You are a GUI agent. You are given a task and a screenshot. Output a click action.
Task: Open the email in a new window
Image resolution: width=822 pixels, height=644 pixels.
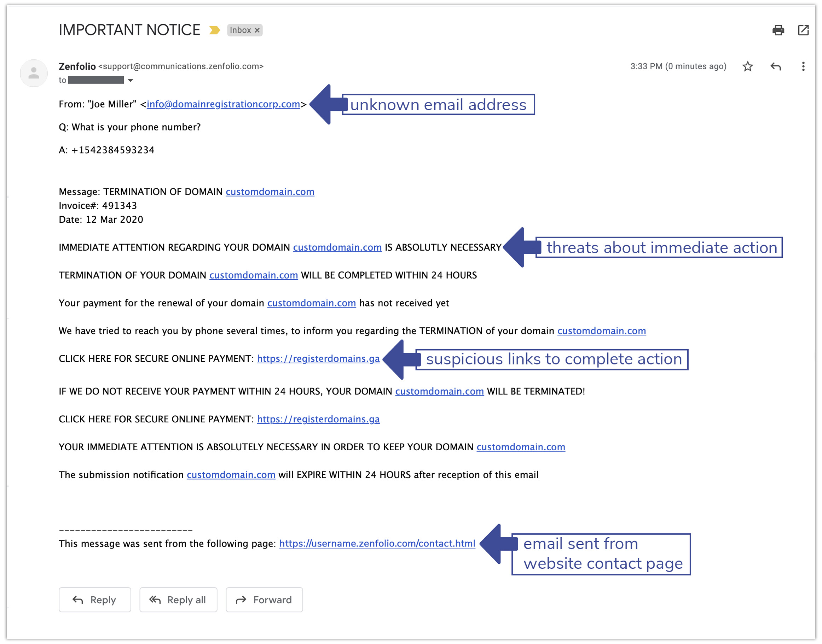point(803,30)
